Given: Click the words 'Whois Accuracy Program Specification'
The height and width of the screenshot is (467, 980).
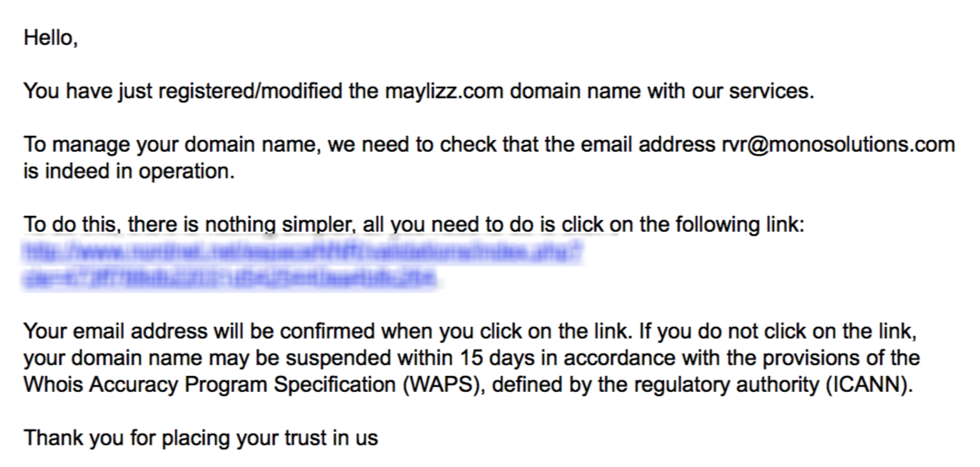Looking at the screenshot, I should click(x=211, y=384).
